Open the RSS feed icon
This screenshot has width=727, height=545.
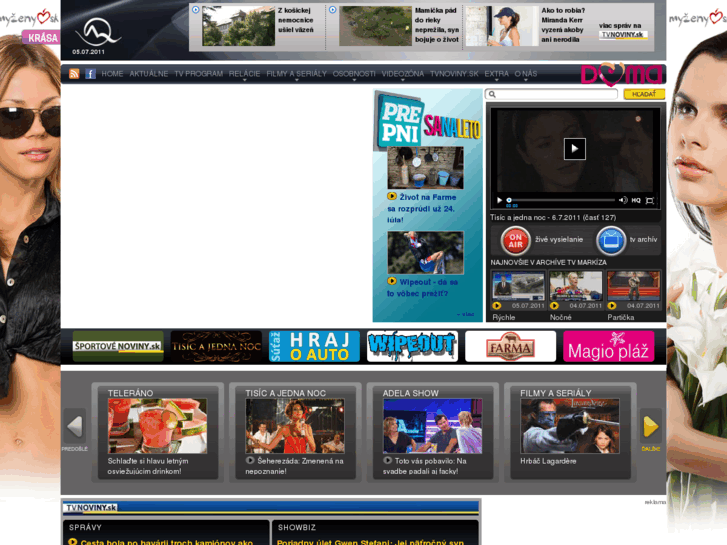click(x=74, y=74)
